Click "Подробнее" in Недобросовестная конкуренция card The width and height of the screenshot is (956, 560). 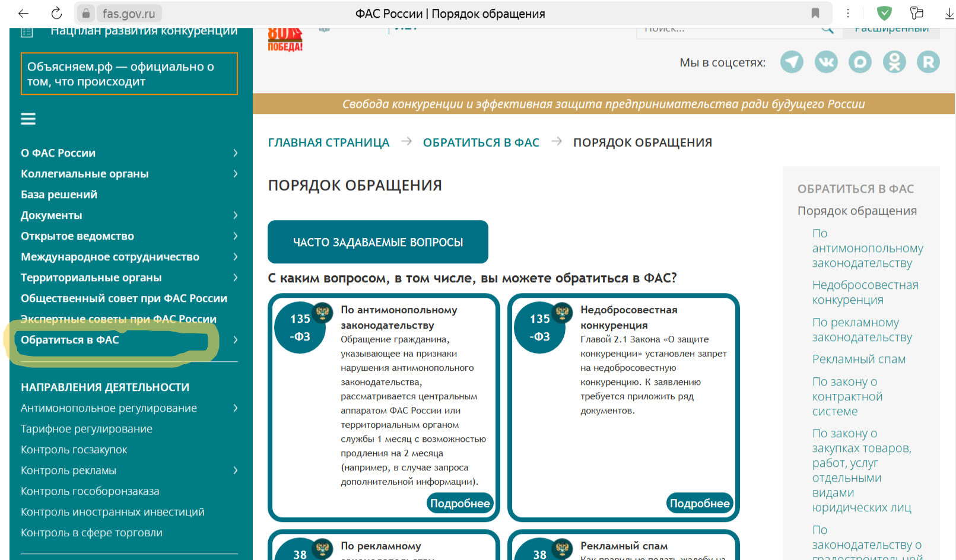click(699, 503)
